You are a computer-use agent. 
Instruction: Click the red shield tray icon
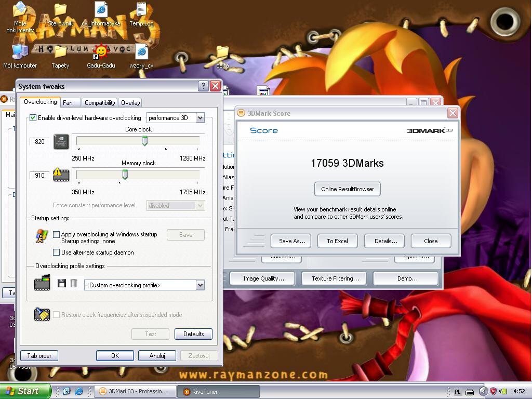pyautogui.click(x=494, y=391)
